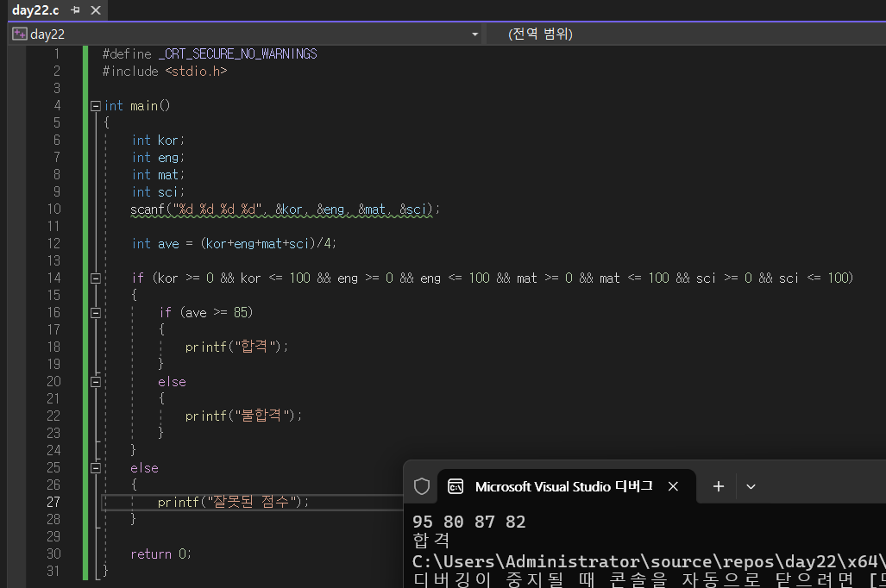The image size is (886, 588).
Task: Click the int sci; declaration
Action: tap(158, 192)
